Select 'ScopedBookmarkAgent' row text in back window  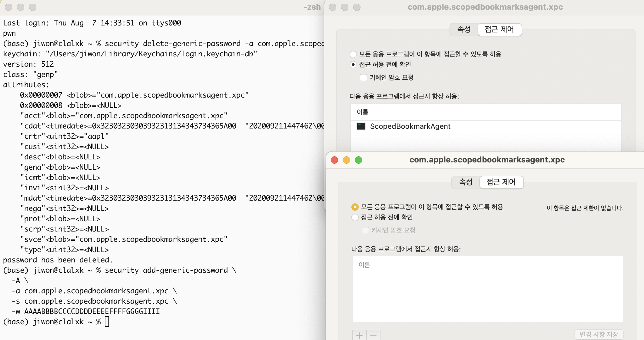pos(410,126)
